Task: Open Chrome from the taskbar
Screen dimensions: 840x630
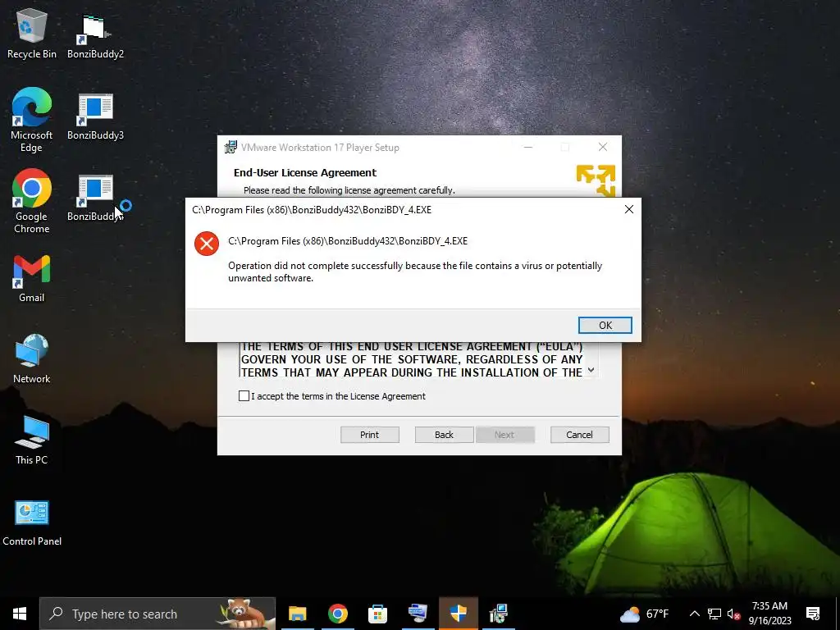Action: pos(337,614)
